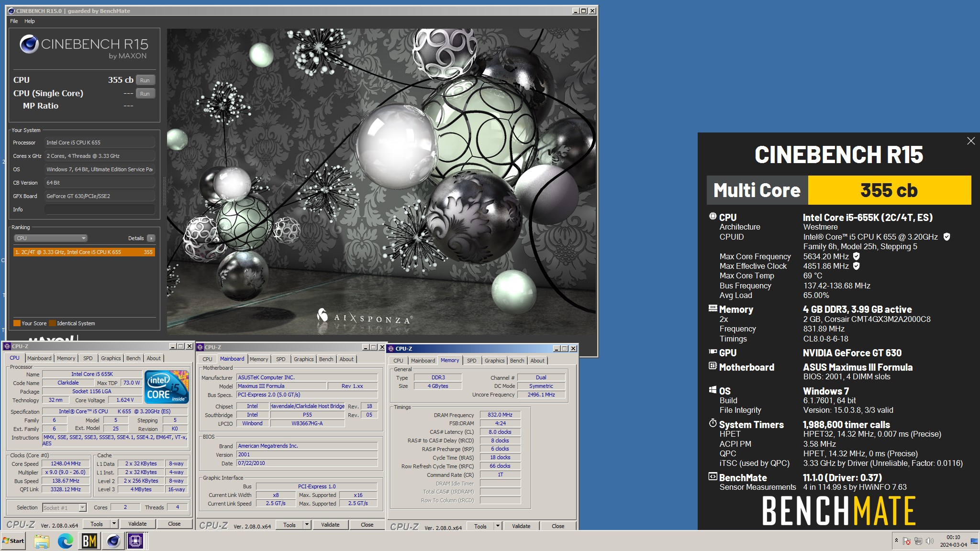Click the CPUID verified shield icon

click(x=947, y=237)
